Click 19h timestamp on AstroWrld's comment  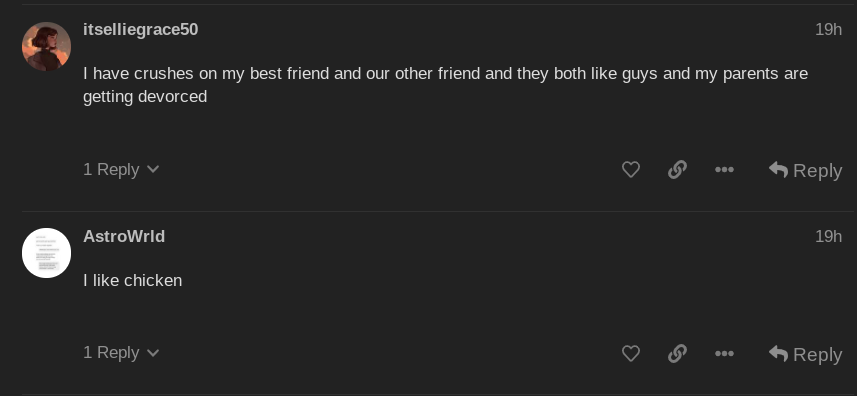pos(828,237)
